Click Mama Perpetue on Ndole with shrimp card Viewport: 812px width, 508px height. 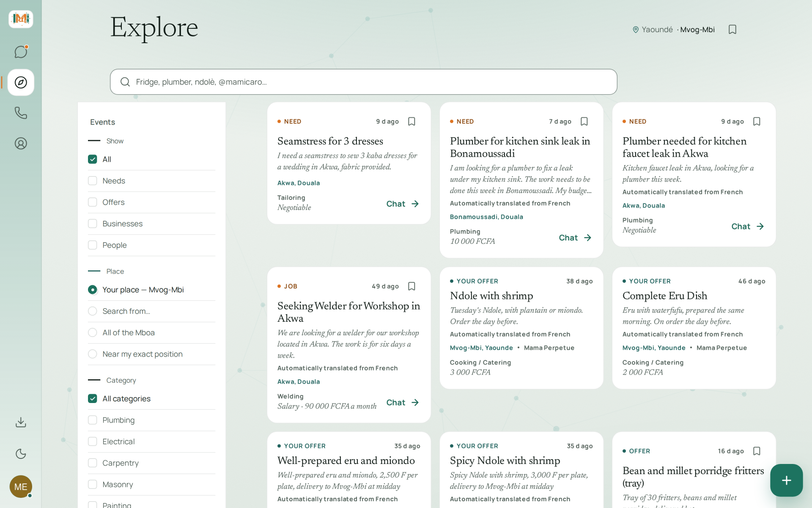tap(549, 348)
